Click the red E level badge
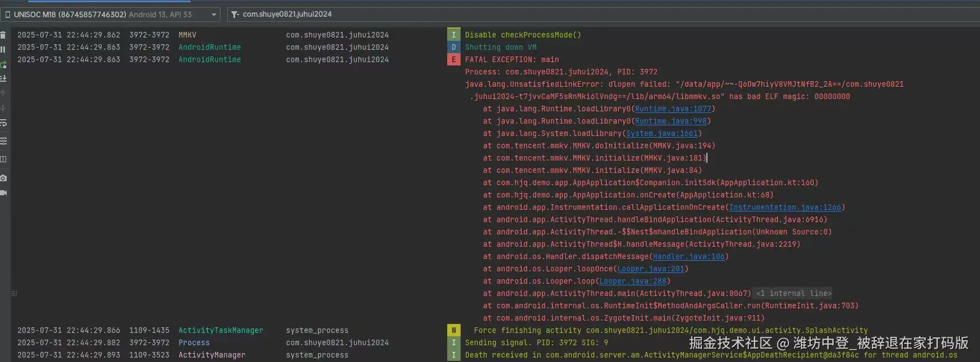The width and height of the screenshot is (980, 362). click(453, 59)
